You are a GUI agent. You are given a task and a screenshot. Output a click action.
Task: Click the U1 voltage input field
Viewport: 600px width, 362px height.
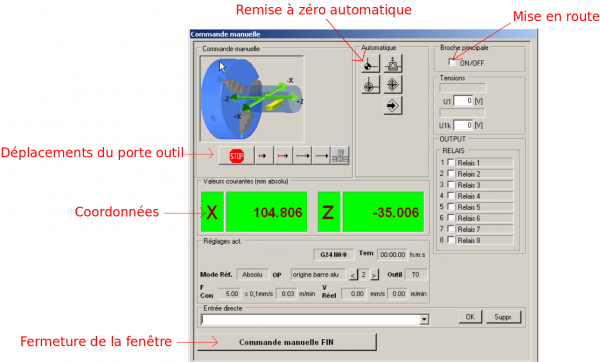463,101
